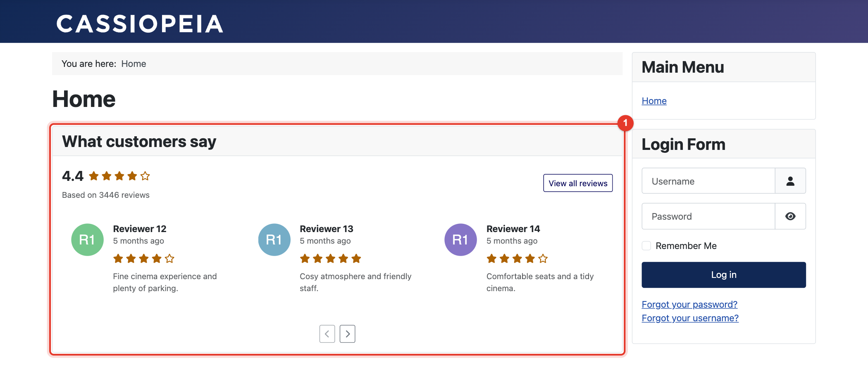Click 'Cosy atmosphere and friendly staff' text
Screen dimensions: 868x370
tap(355, 282)
